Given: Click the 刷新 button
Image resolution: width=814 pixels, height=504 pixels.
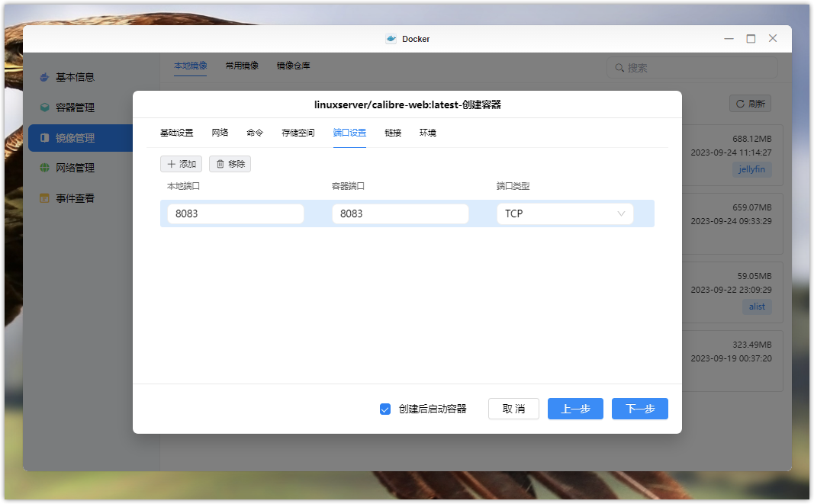Looking at the screenshot, I should click(x=751, y=104).
